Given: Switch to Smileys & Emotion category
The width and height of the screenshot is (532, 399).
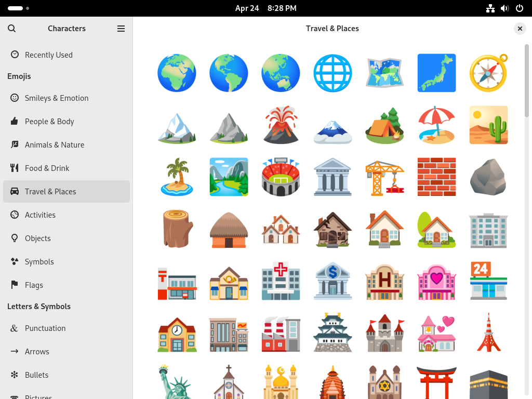Looking at the screenshot, I should (66, 98).
